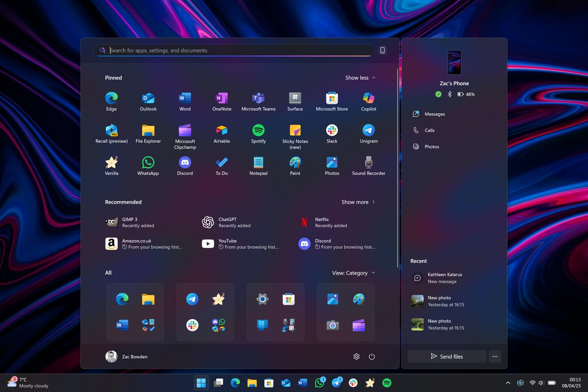Collapse pinned apps with Show less
The width and height of the screenshot is (588, 392).
click(361, 78)
